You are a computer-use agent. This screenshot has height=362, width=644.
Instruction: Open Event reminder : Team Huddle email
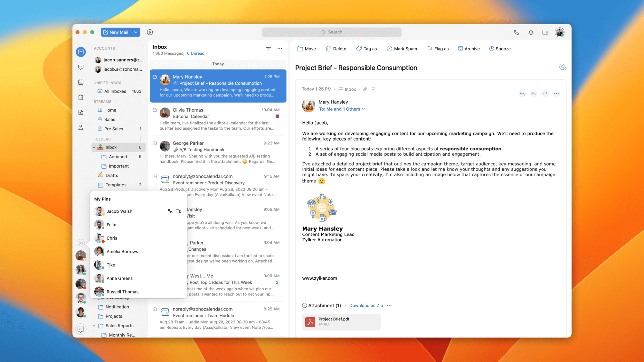pos(218,318)
